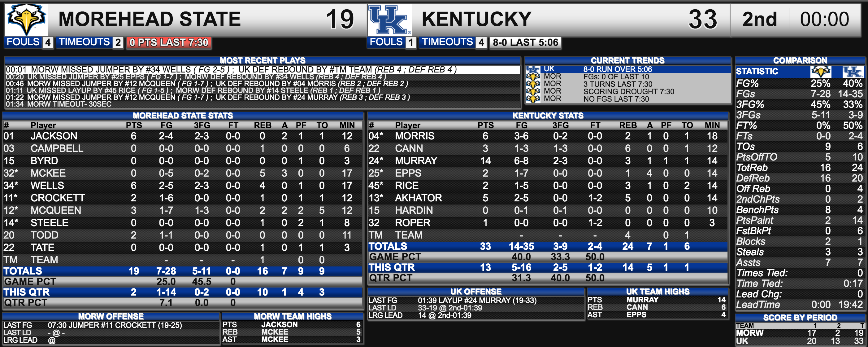Select the Current Trends panel header

627,60
